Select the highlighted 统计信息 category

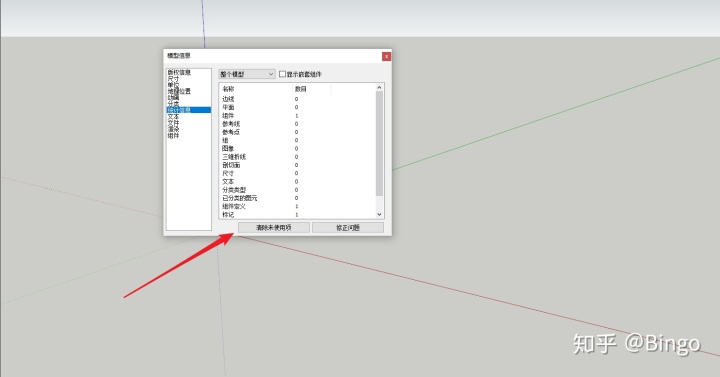coord(189,110)
